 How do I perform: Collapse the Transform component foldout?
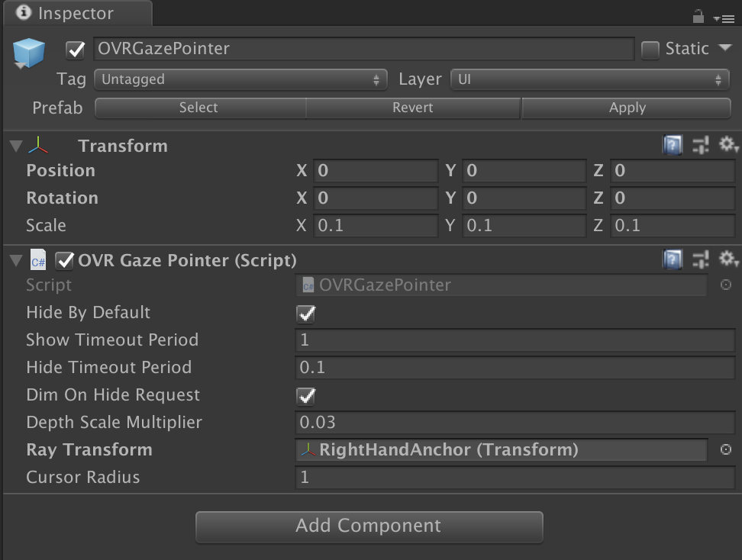click(15, 145)
